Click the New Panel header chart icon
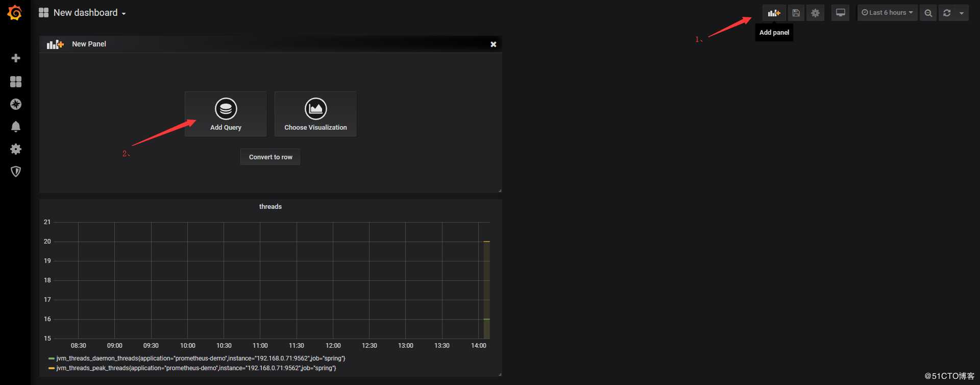This screenshot has width=980, height=385. (55, 44)
